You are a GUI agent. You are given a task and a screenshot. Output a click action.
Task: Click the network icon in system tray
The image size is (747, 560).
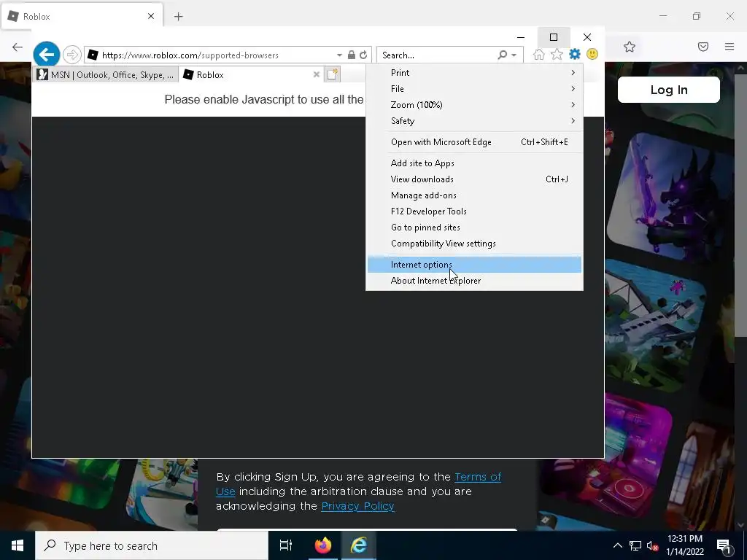[635, 545]
